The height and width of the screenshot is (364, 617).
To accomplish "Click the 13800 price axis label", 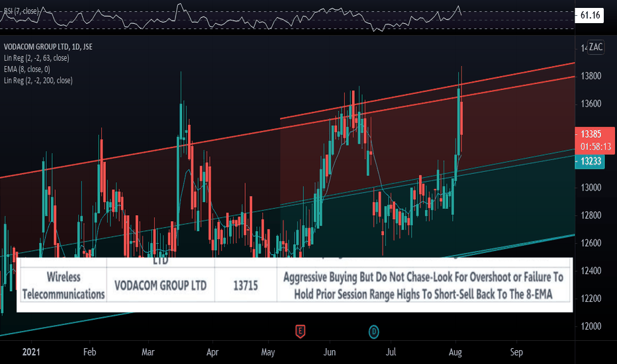I will click(591, 76).
